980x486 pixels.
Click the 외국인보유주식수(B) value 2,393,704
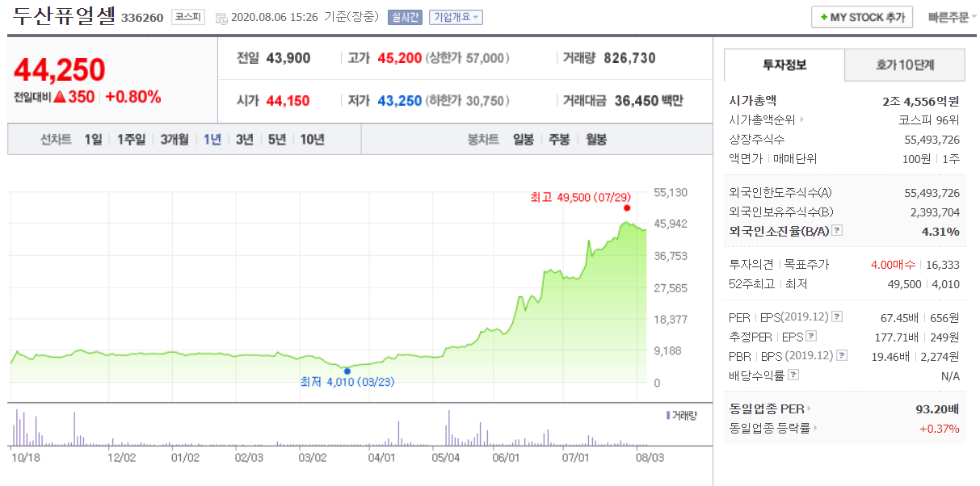934,212
